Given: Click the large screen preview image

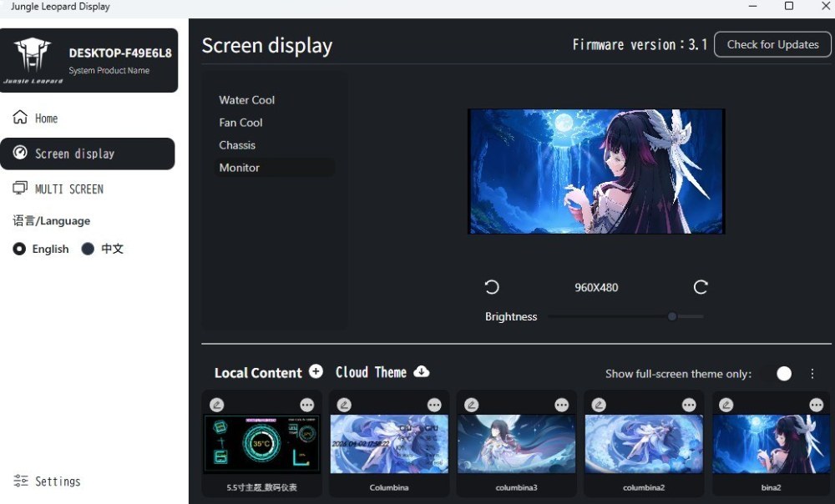Looking at the screenshot, I should tap(596, 171).
